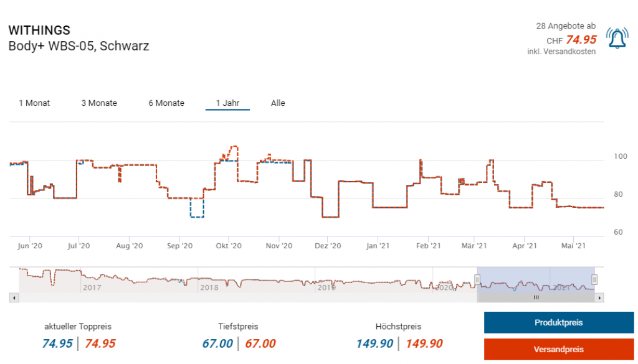This screenshot has width=638, height=364.
Task: Select the 1 Jahr tab
Action: tap(227, 103)
